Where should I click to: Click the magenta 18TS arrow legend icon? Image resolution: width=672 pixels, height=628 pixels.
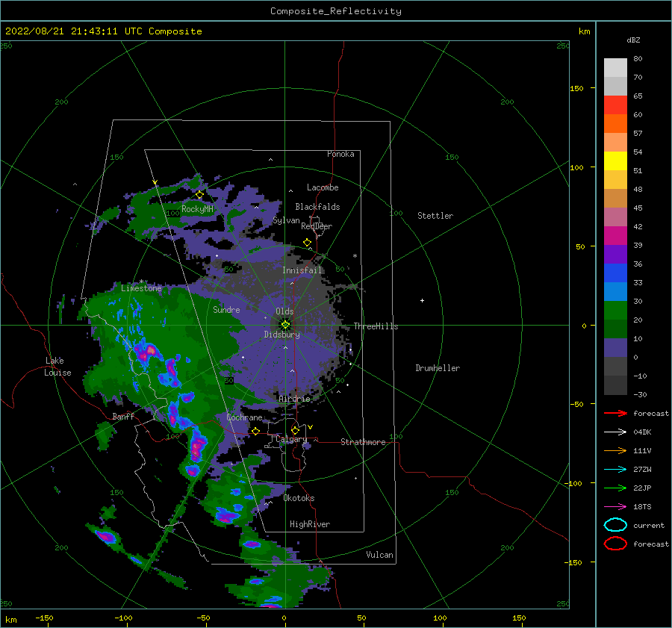click(615, 507)
